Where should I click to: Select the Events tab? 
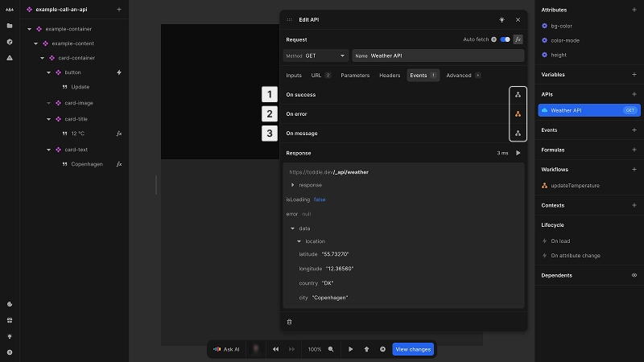pyautogui.click(x=423, y=76)
